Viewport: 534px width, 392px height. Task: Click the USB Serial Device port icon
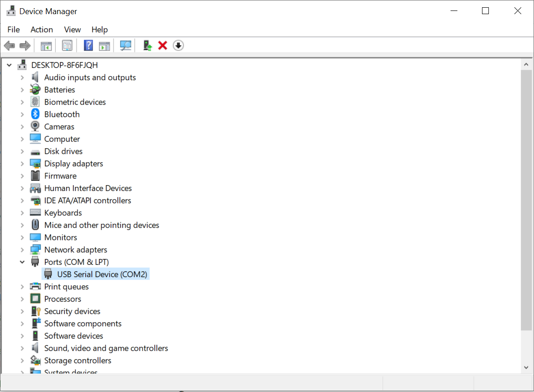(48, 274)
